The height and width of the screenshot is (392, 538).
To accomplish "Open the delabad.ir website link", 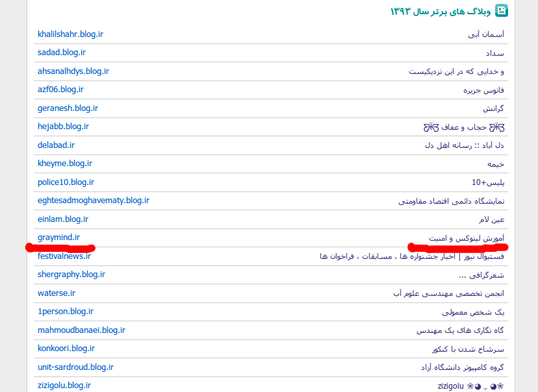I will click(56, 145).
